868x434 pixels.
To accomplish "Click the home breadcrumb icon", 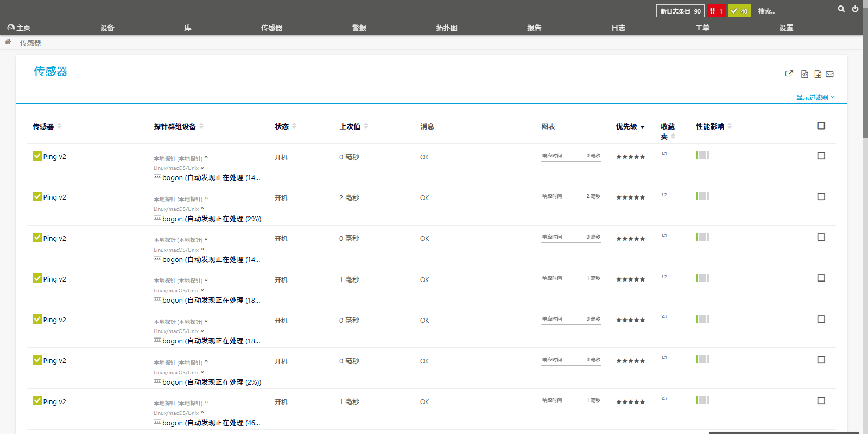I will coord(8,42).
